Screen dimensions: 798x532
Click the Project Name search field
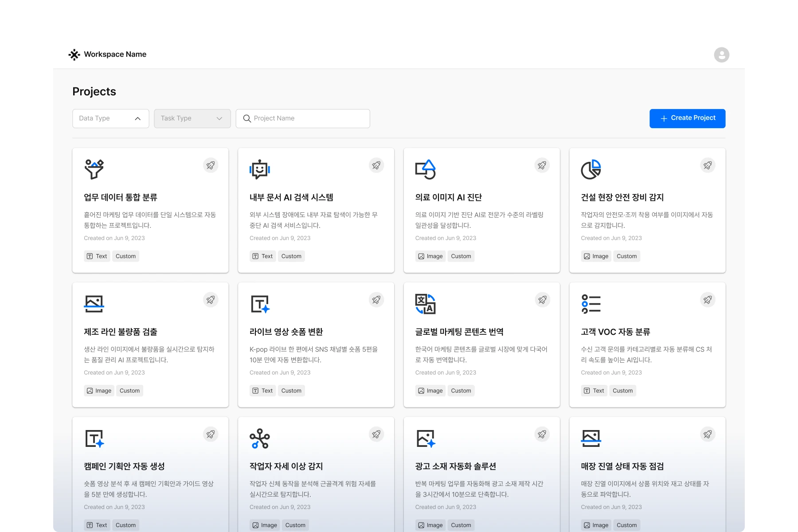303,118
